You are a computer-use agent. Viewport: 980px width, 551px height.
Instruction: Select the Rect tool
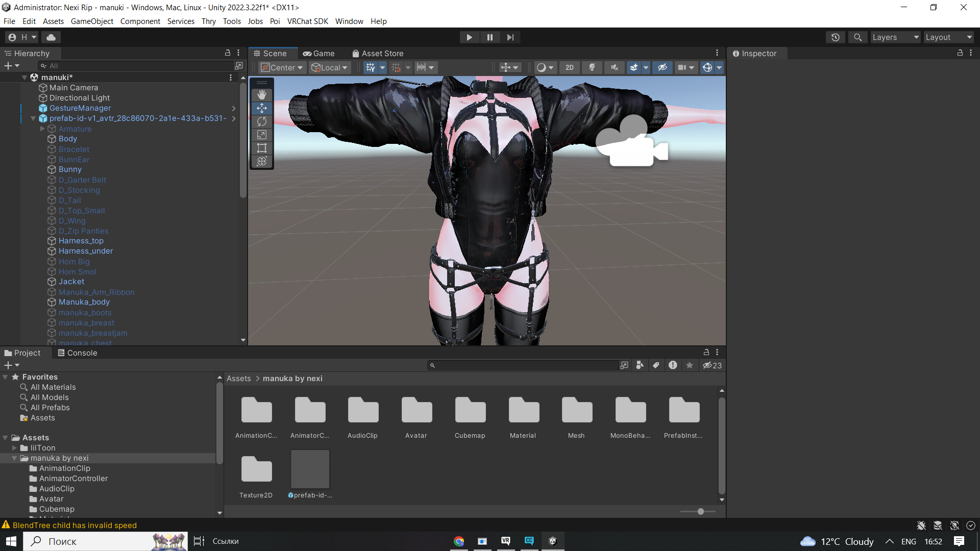click(262, 148)
